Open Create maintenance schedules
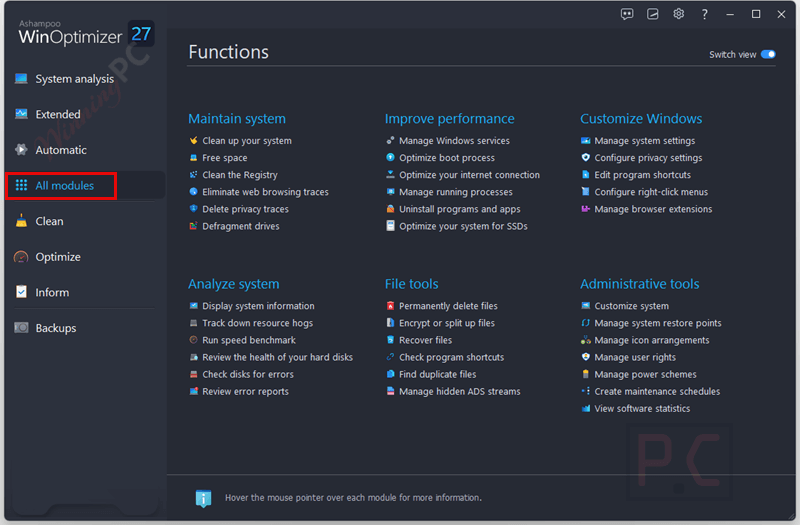 657,391
